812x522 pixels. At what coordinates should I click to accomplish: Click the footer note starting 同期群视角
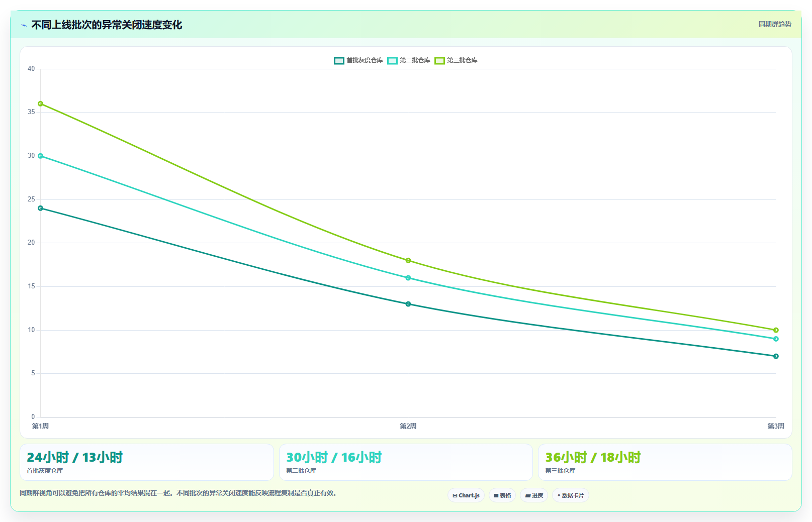(x=178, y=493)
